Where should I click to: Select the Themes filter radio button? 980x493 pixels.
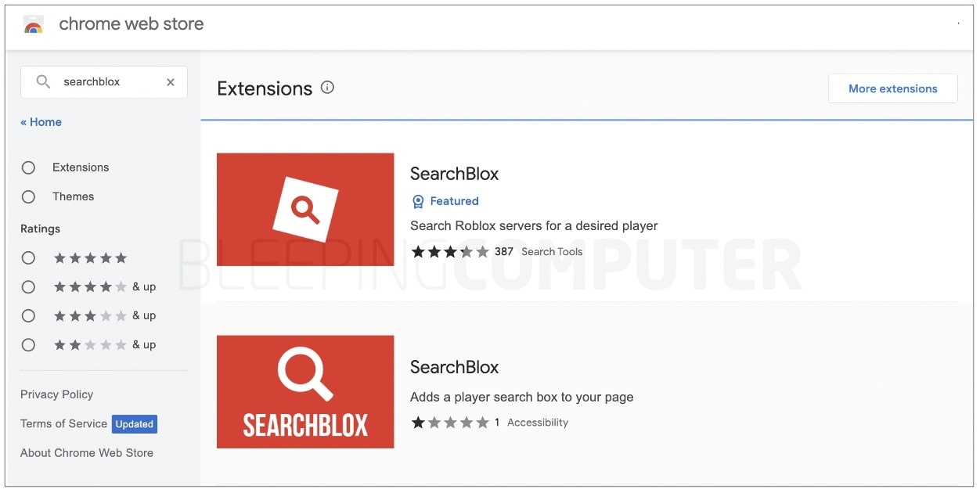pos(28,196)
